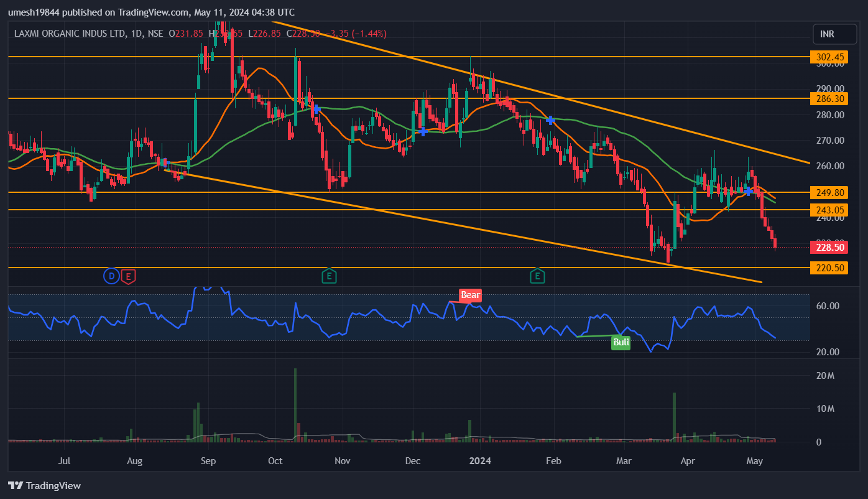Click the 286.30 price level label
Screen dimensions: 868x499
[830, 98]
